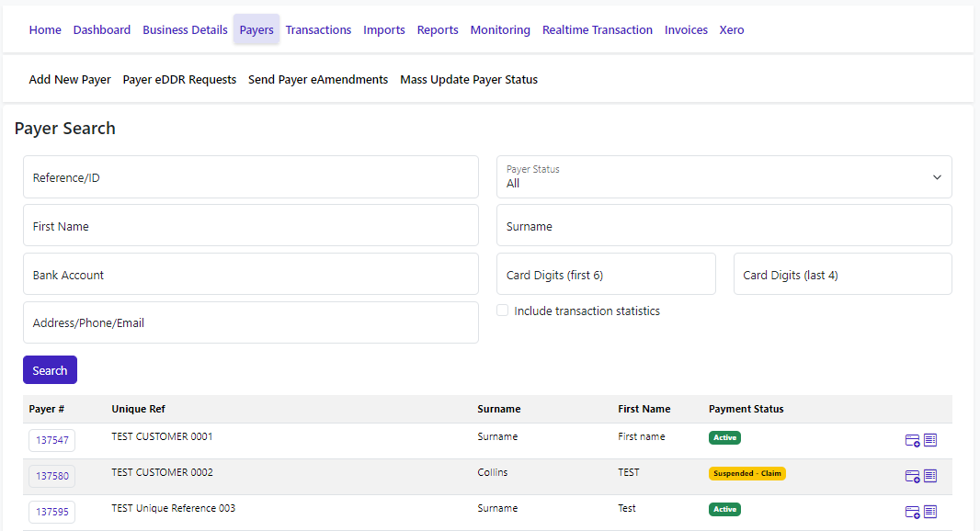Select Mass Update Payer Status

469,79
